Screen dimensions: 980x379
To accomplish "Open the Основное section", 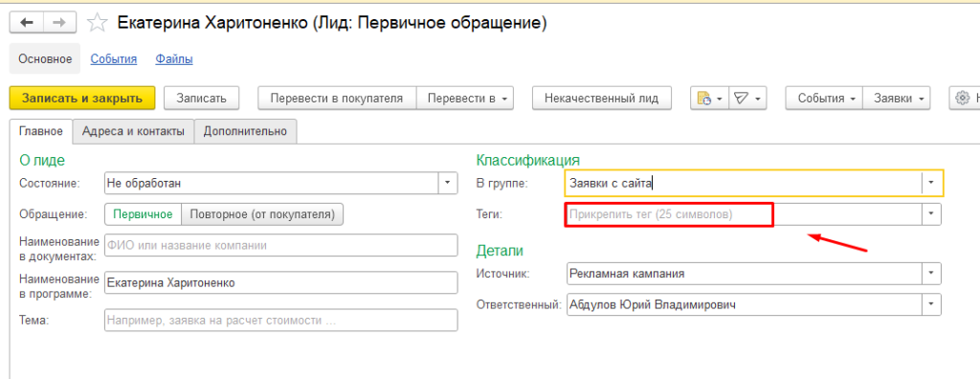I will click(45, 59).
